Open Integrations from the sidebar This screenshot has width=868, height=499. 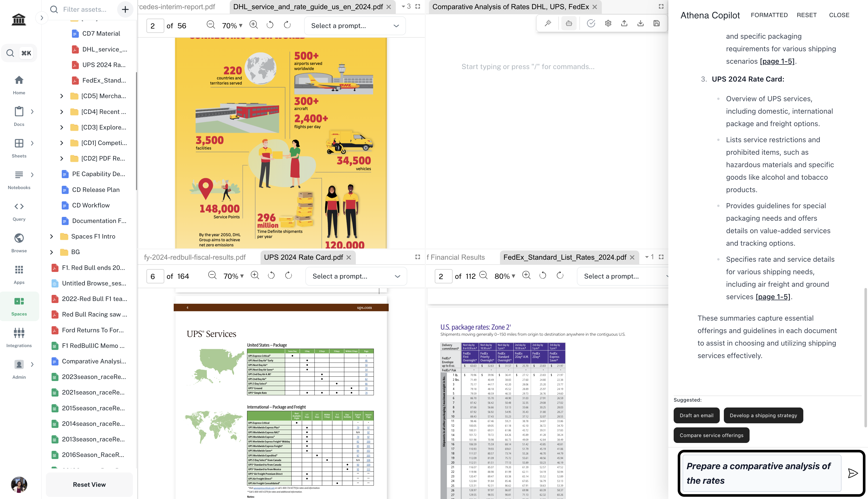pyautogui.click(x=19, y=338)
